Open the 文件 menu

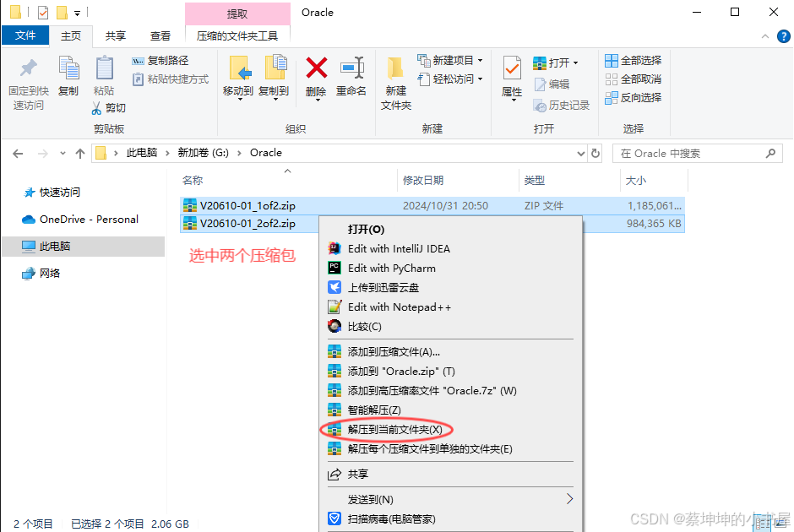click(x=25, y=35)
